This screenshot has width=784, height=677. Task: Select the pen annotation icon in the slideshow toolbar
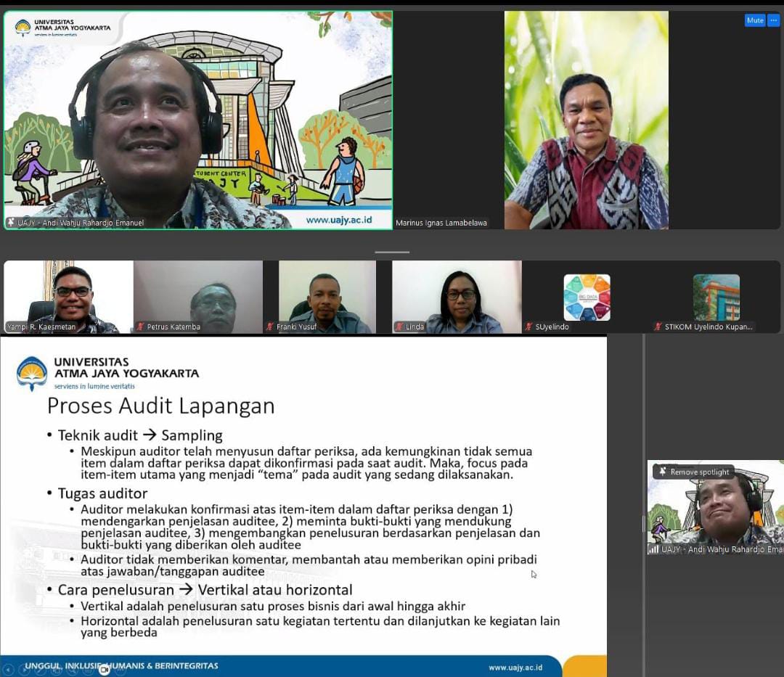[40, 670]
